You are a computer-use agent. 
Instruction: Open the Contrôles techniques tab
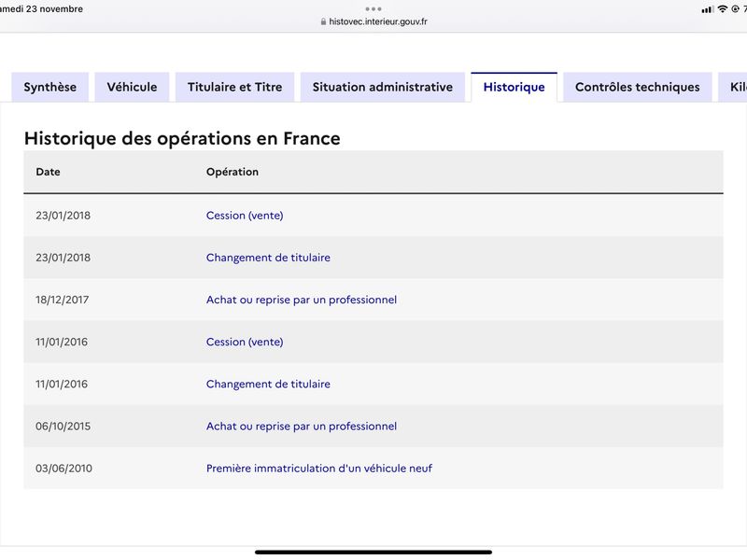click(x=638, y=87)
